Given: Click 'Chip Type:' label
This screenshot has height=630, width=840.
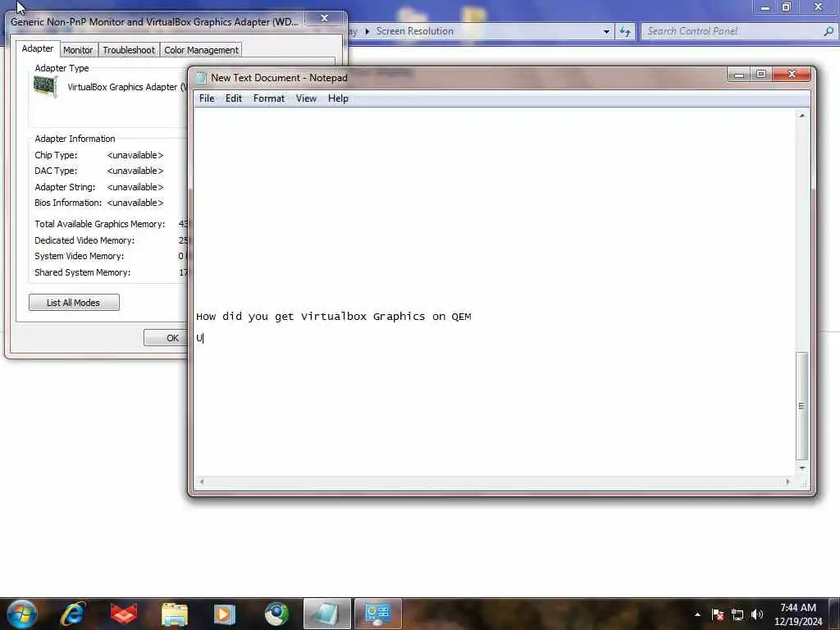Looking at the screenshot, I should point(56,155).
